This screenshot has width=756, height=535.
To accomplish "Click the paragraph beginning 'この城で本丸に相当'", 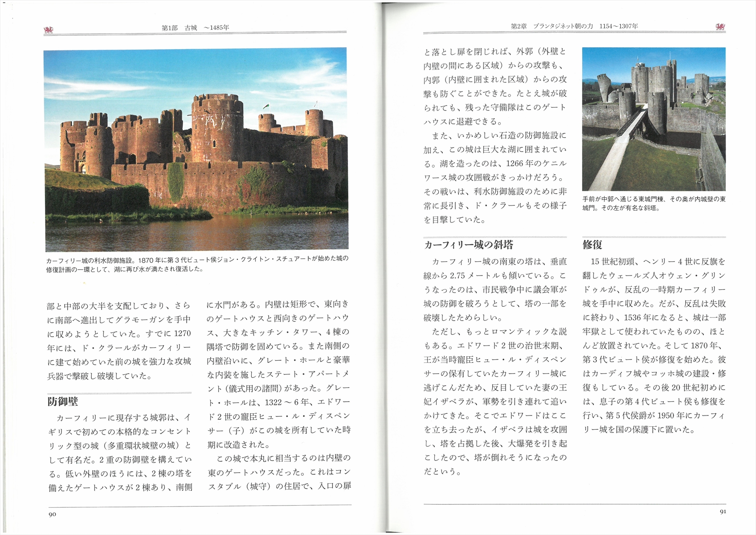I will click(x=279, y=472).
